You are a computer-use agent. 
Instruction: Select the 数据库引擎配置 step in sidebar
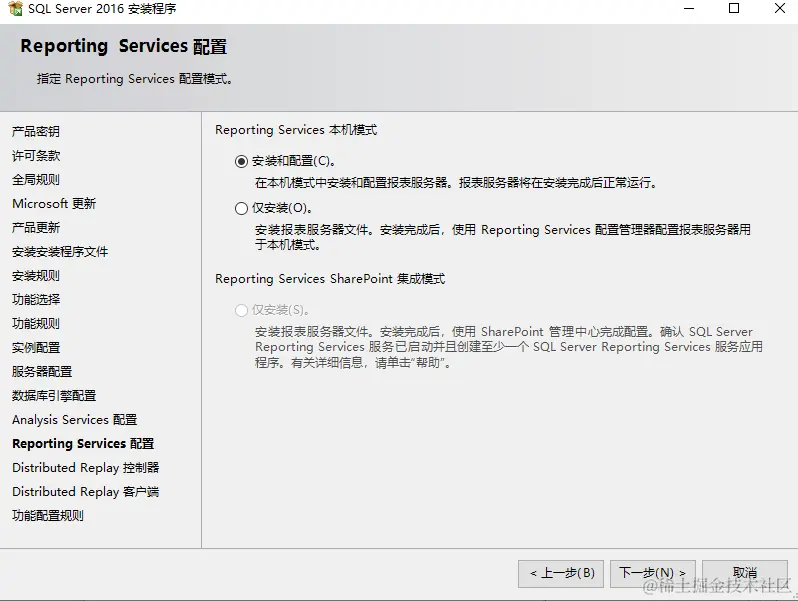coord(54,395)
